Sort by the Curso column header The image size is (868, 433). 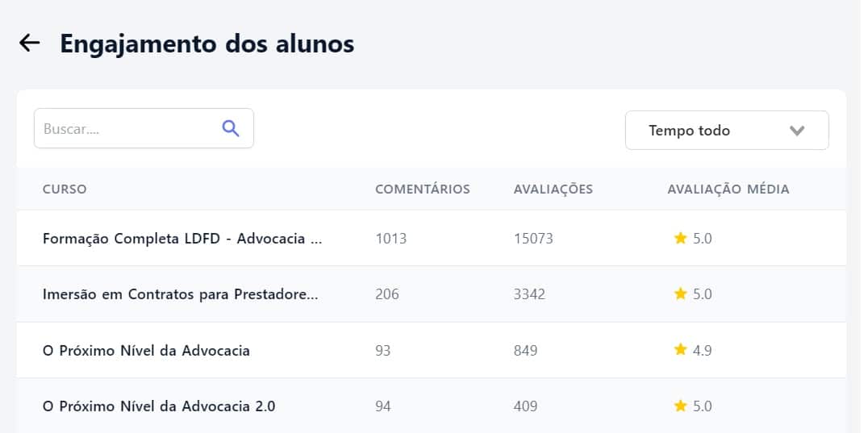65,189
